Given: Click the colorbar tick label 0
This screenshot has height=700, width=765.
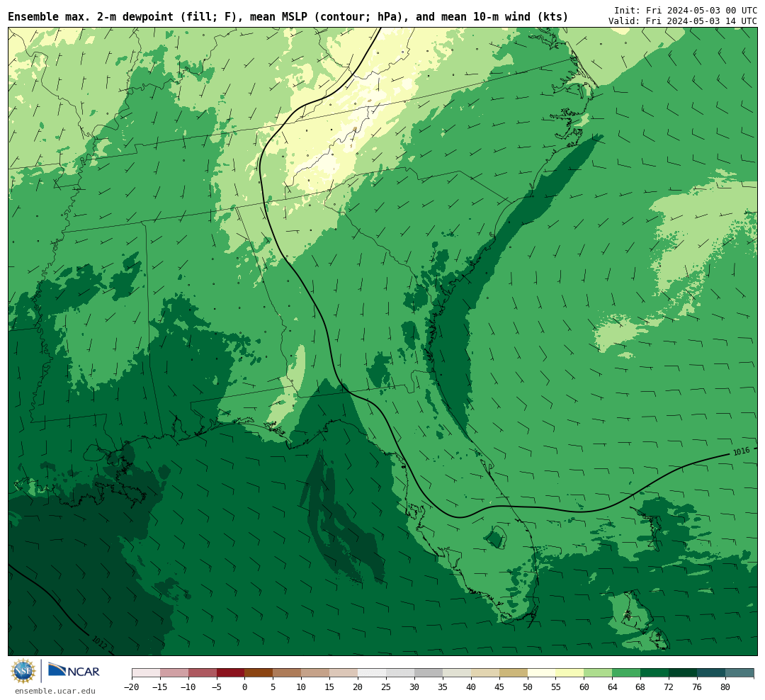Looking at the screenshot, I should 245,687.
